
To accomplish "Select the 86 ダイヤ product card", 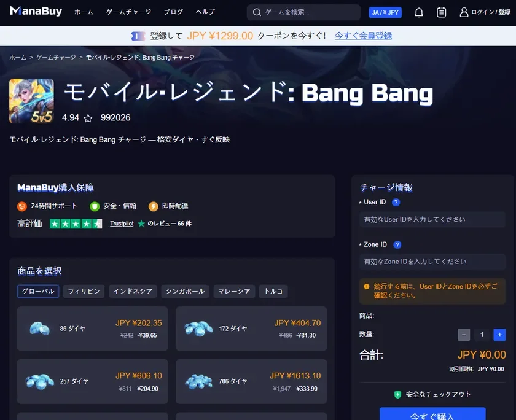I will pyautogui.click(x=92, y=329).
